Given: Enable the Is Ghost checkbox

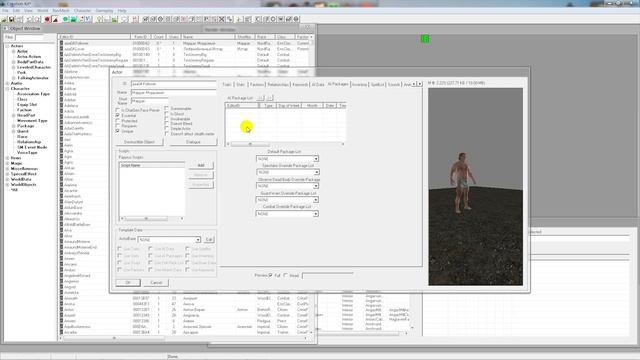Looking at the screenshot, I should [167, 113].
